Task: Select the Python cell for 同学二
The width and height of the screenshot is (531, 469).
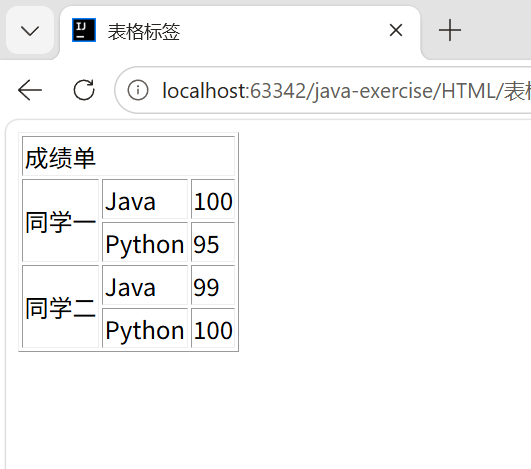Action: (145, 328)
